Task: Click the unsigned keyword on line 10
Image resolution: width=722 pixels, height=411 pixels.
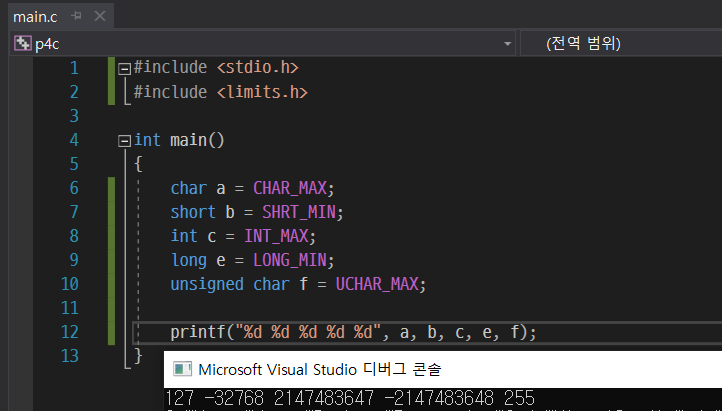Action: tap(207, 284)
